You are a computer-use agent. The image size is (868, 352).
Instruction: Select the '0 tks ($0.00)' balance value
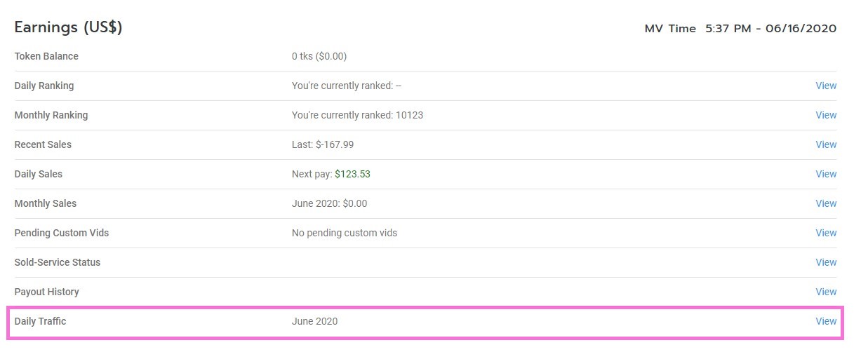pos(319,56)
